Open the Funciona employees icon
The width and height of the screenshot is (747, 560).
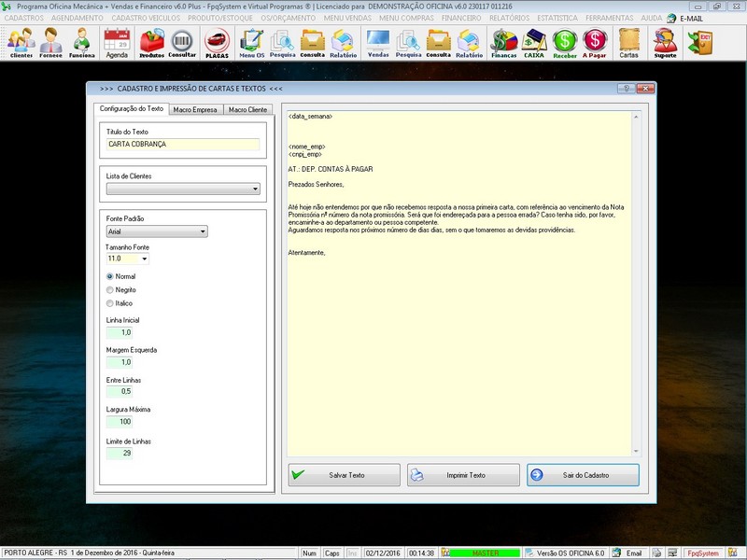81,43
